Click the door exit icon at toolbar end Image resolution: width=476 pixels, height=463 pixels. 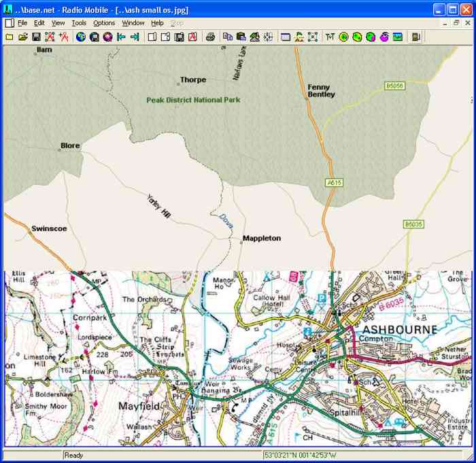pyautogui.click(x=415, y=37)
